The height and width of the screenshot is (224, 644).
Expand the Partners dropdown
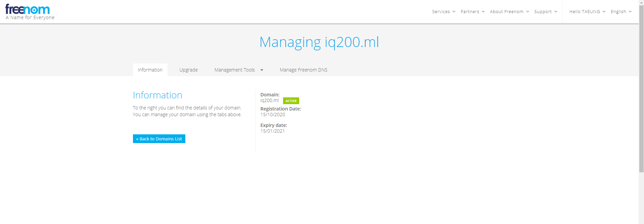coord(472,11)
